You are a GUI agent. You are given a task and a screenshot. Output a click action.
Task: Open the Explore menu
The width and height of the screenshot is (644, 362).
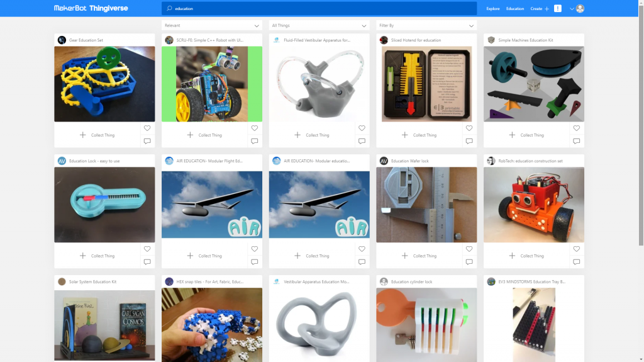493,9
